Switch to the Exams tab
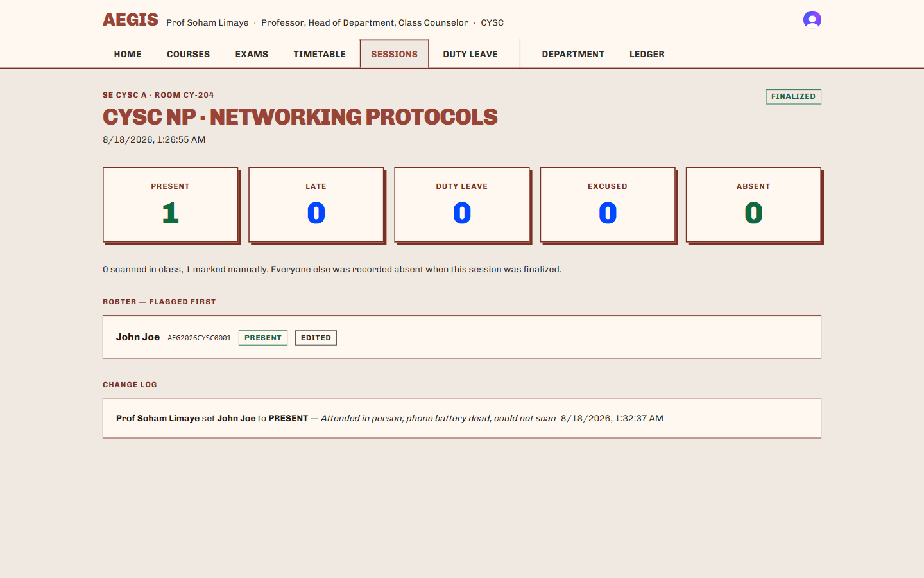924x578 pixels. tap(252, 54)
